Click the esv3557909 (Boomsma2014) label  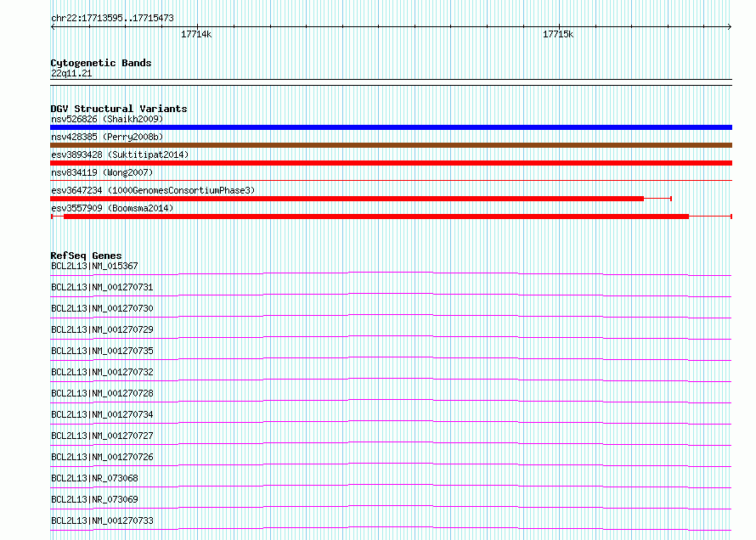(x=112, y=208)
